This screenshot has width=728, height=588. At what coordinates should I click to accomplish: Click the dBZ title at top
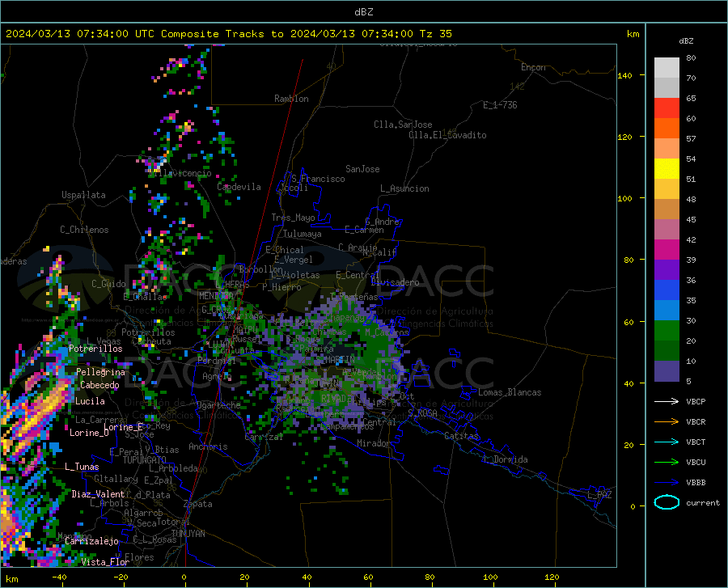[x=363, y=12]
